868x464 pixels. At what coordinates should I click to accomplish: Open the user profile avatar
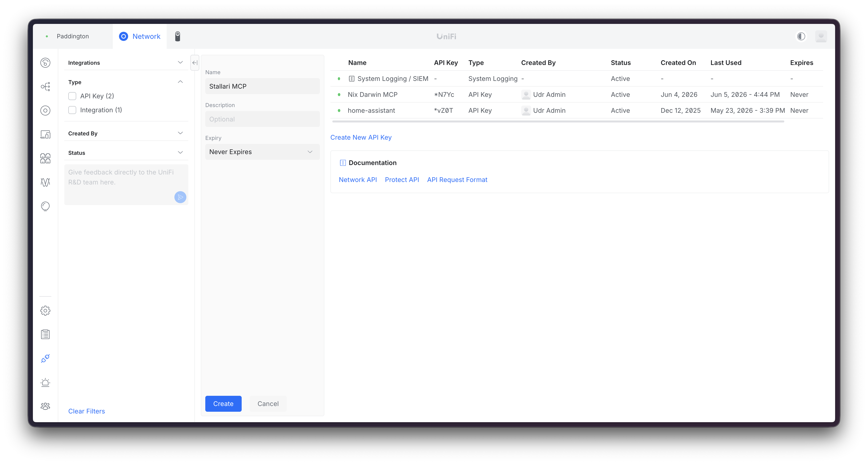coord(821,36)
